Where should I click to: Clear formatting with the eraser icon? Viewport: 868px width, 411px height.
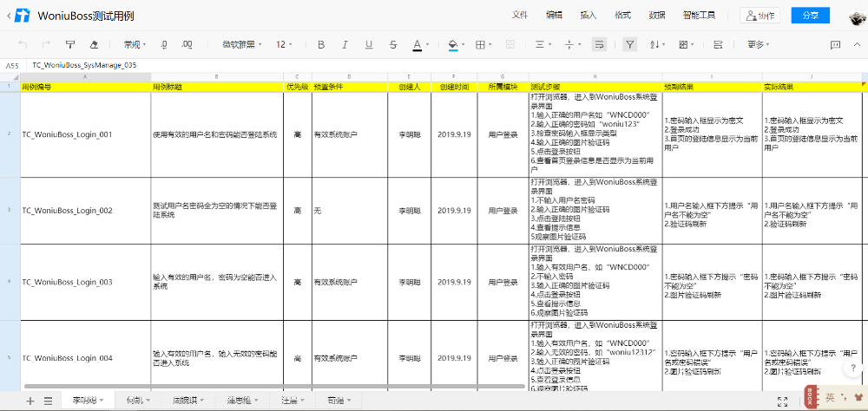[94, 45]
